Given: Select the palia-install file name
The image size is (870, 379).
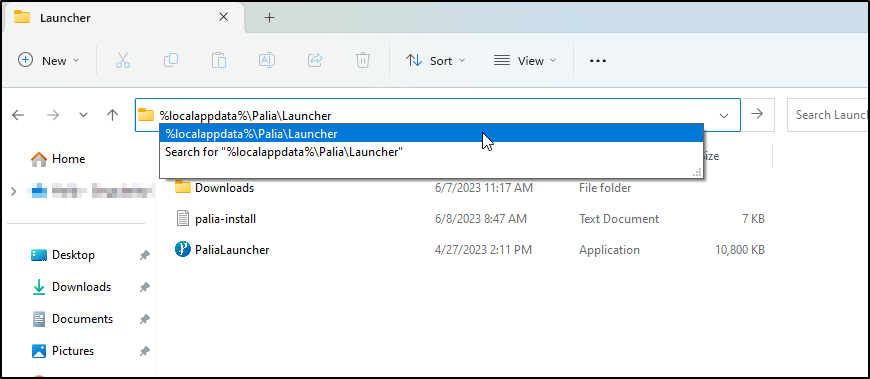Looking at the screenshot, I should pyautogui.click(x=225, y=219).
